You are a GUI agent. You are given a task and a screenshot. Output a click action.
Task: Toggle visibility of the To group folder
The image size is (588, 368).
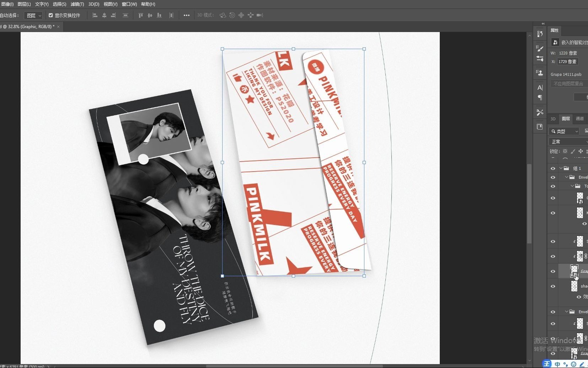(553, 186)
